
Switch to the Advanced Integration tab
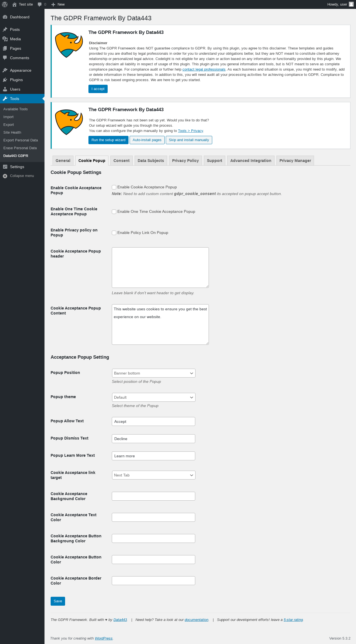coord(251,161)
